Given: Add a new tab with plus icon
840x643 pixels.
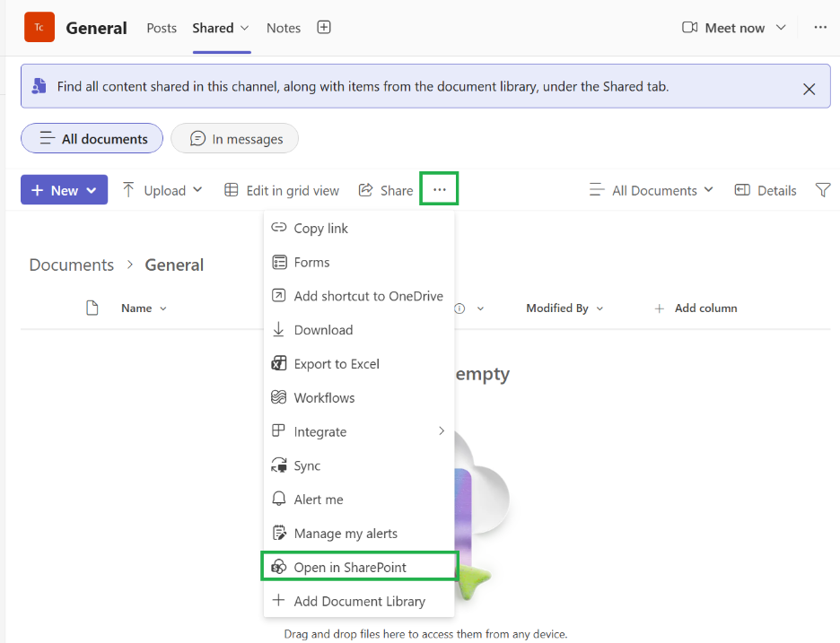Looking at the screenshot, I should click(x=324, y=27).
